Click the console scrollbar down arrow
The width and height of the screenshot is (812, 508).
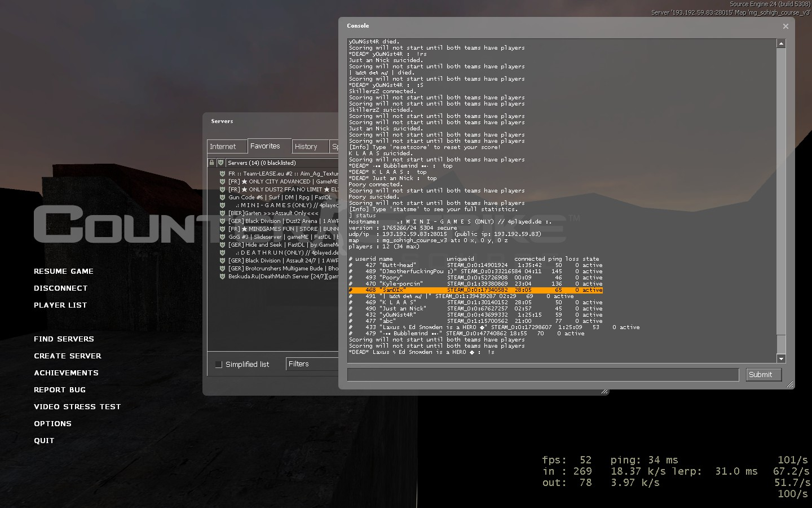click(781, 358)
